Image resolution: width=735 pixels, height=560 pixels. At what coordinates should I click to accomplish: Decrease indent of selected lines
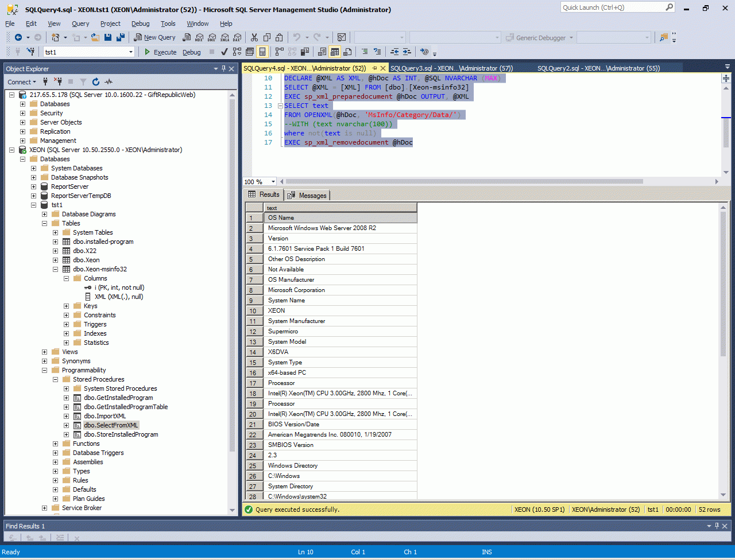pos(394,52)
